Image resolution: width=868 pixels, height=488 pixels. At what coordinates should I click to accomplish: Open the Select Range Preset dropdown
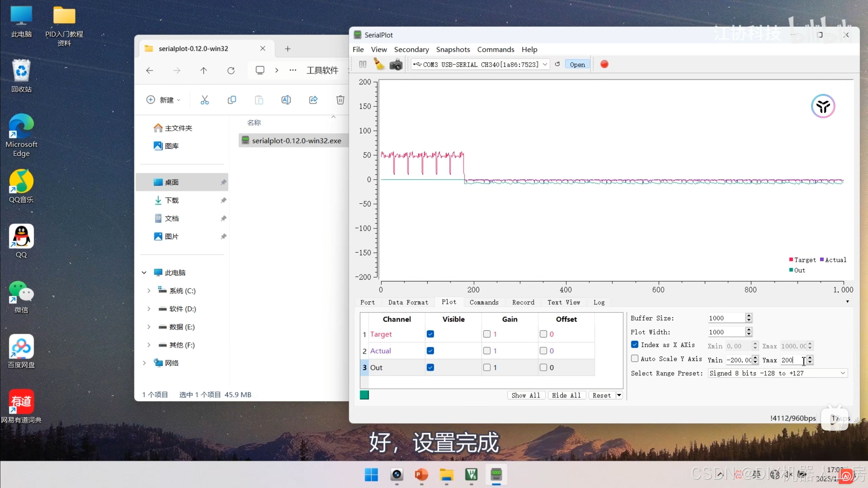843,373
